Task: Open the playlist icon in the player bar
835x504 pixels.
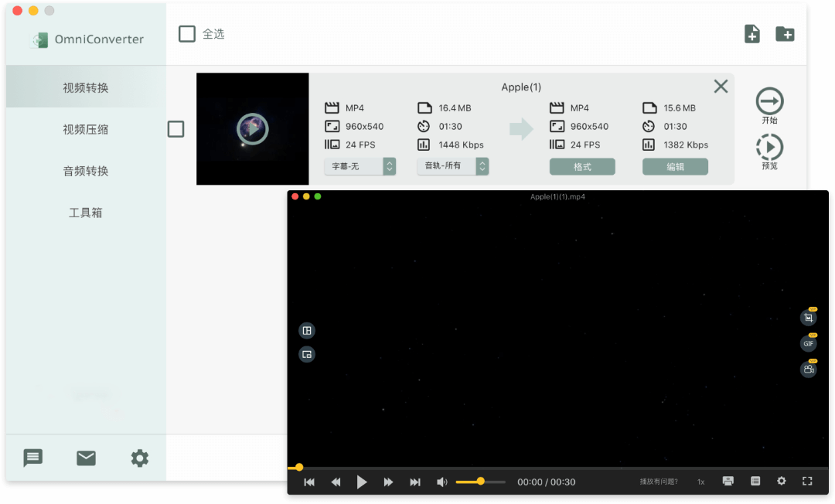Action: [755, 481]
